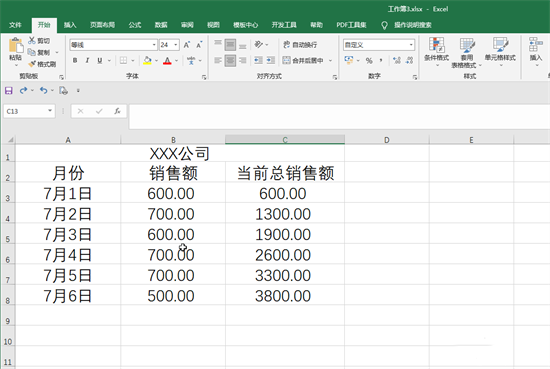Apply cell borders icon

[123, 60]
